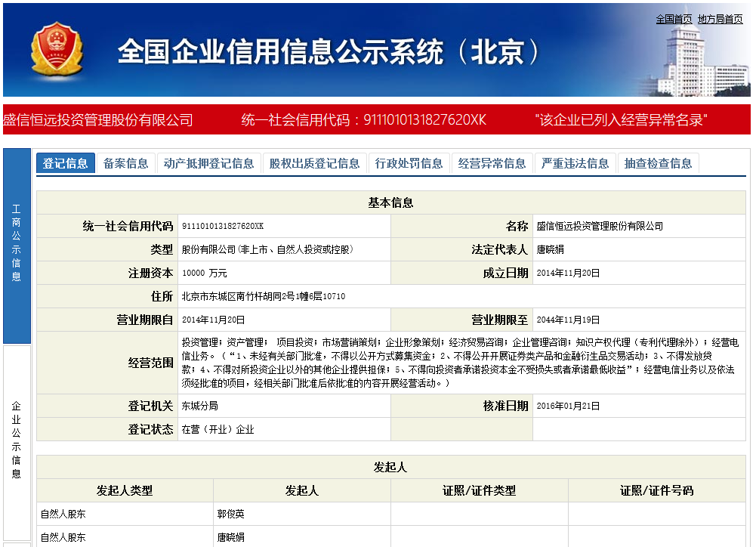Click the "该企业已列入经营异常名录" notice
The height and width of the screenshot is (547, 756).
coord(621,119)
